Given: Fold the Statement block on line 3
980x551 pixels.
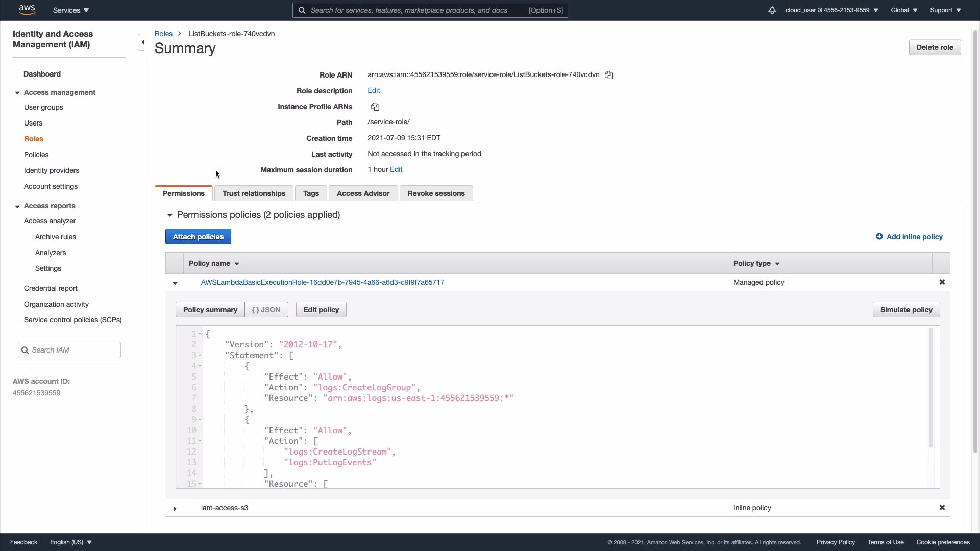Looking at the screenshot, I should coord(200,356).
